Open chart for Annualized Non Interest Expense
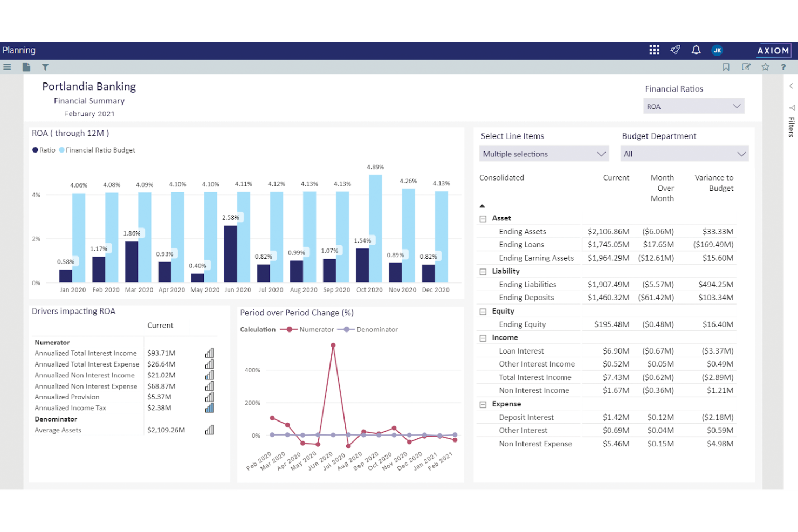The image size is (798, 532). click(x=209, y=386)
